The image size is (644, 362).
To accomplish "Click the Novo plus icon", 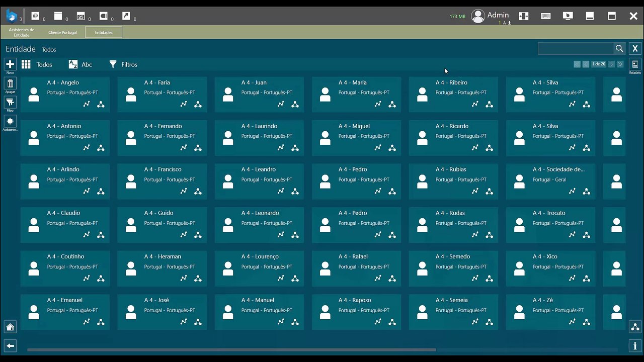I will pyautogui.click(x=10, y=64).
